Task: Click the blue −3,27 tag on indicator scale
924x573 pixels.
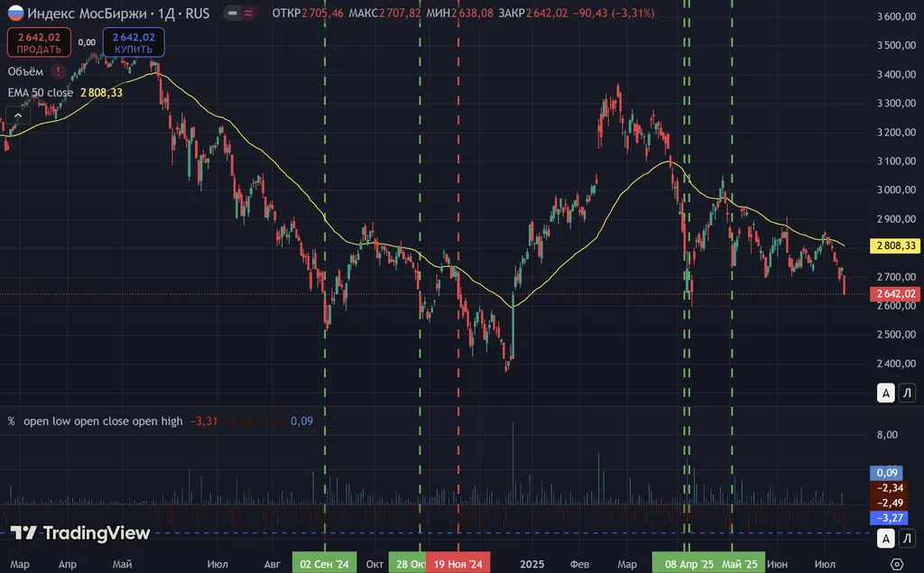Action: coord(889,518)
